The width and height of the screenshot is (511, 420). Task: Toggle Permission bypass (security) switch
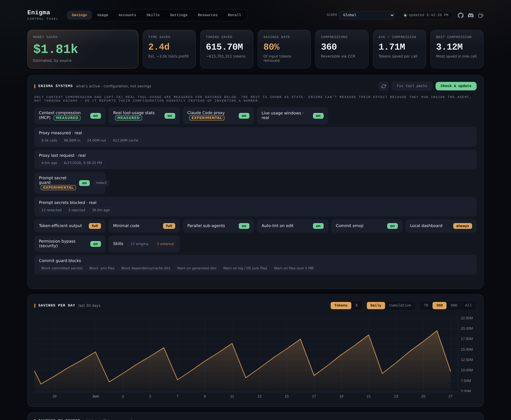(96, 244)
